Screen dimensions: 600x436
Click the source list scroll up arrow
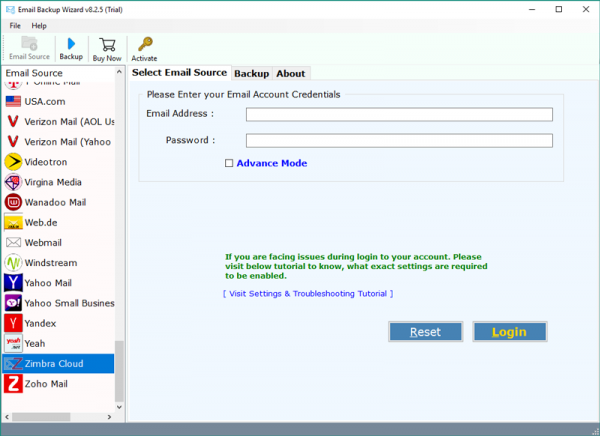tap(119, 72)
